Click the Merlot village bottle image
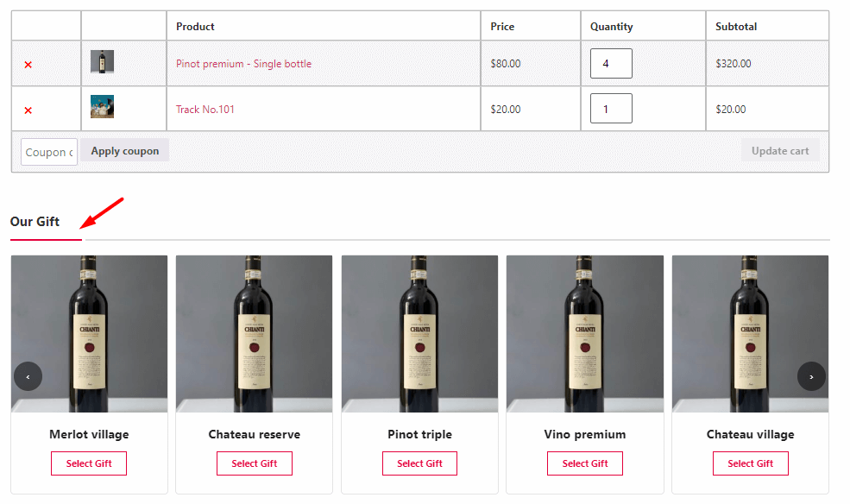The height and width of the screenshot is (504, 850). pyautogui.click(x=89, y=334)
